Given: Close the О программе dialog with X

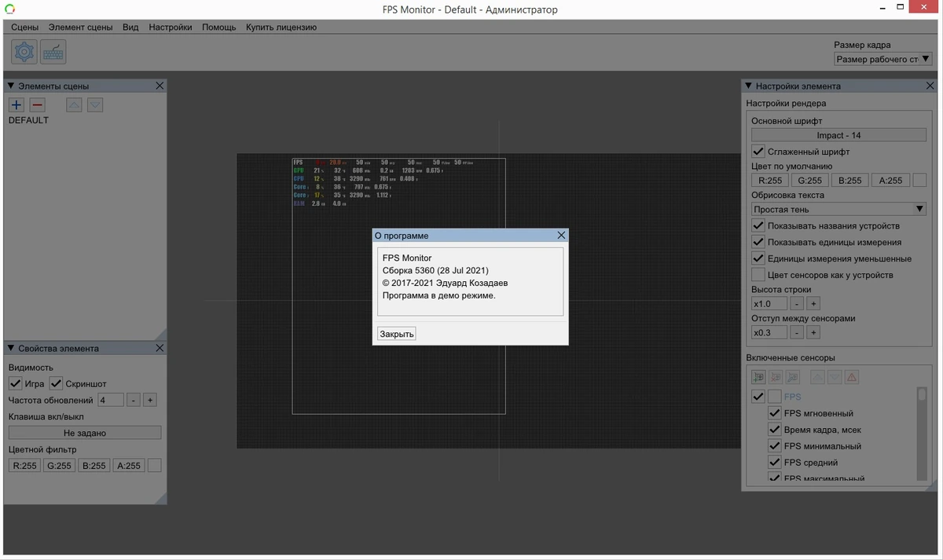Looking at the screenshot, I should (x=561, y=235).
